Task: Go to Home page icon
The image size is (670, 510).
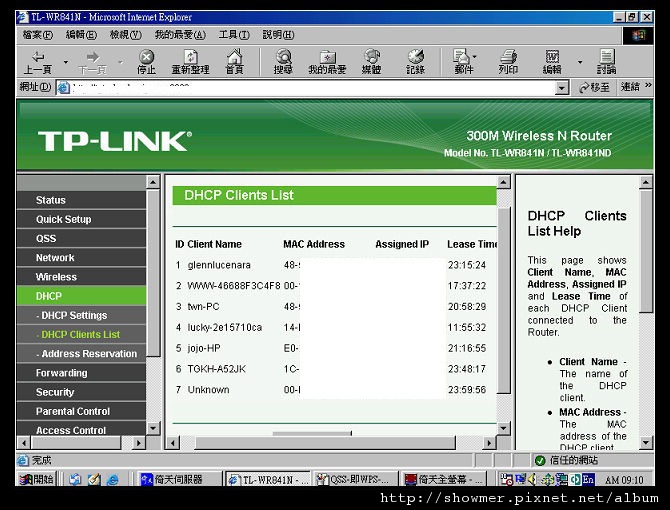Action: coord(235,56)
